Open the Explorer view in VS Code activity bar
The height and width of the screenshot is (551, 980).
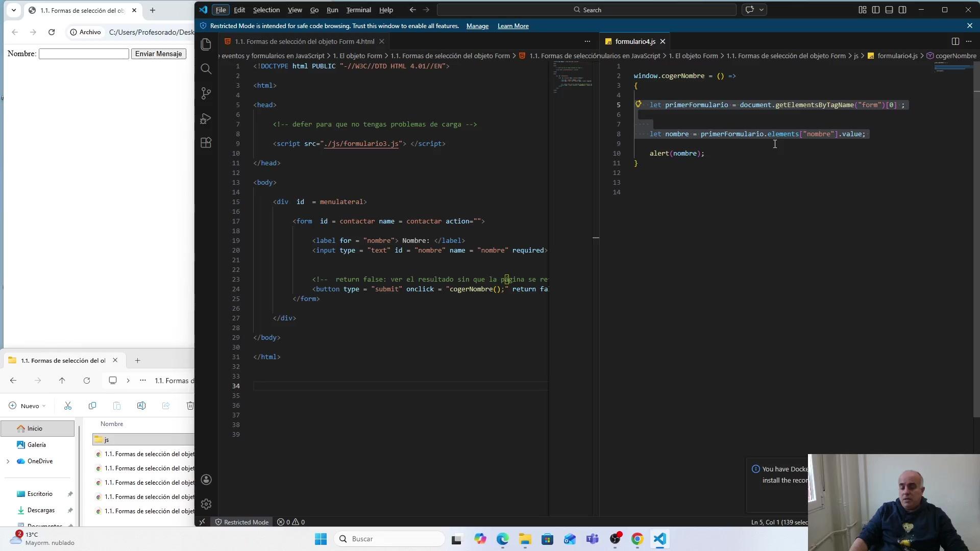click(206, 44)
